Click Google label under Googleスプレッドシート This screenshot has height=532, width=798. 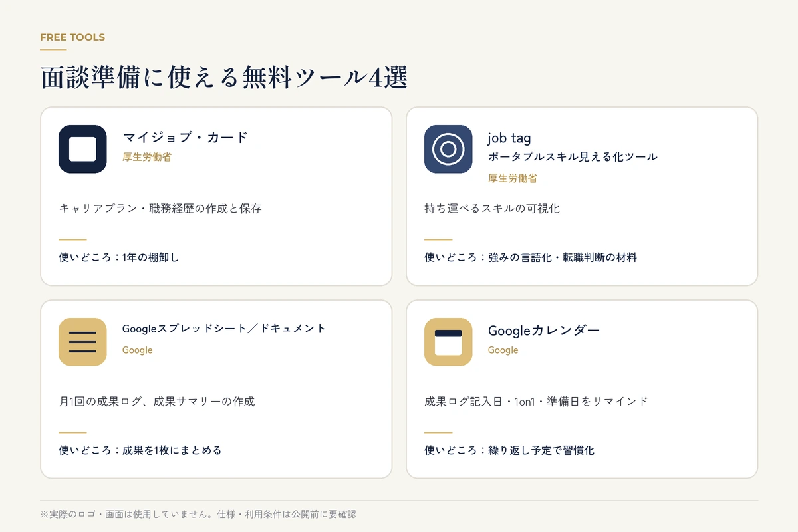[138, 350]
